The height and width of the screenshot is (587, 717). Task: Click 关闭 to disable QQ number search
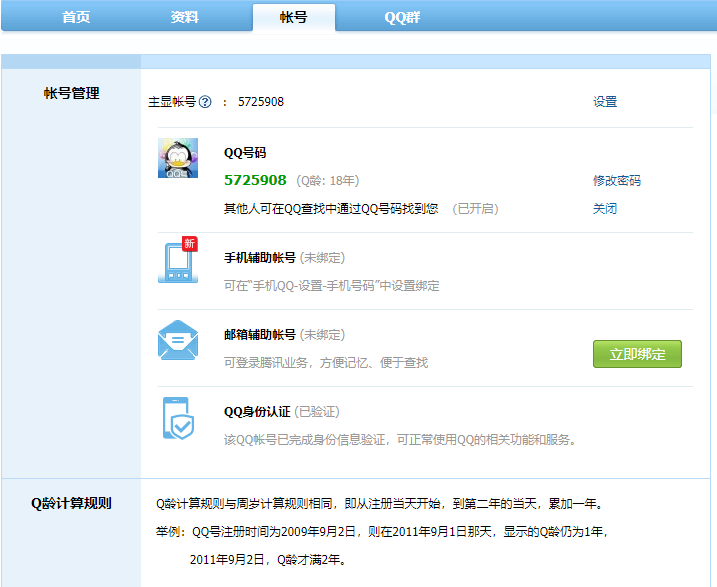[605, 208]
